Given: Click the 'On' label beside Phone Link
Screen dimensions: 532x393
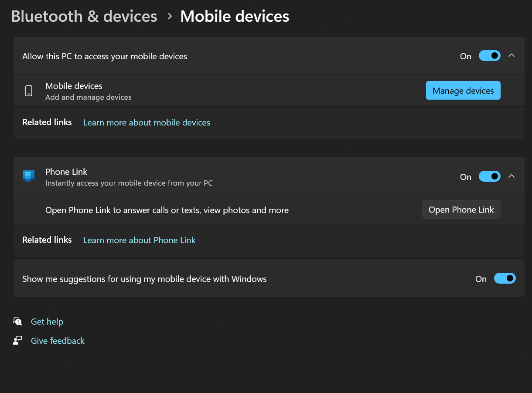Looking at the screenshot, I should point(465,177).
